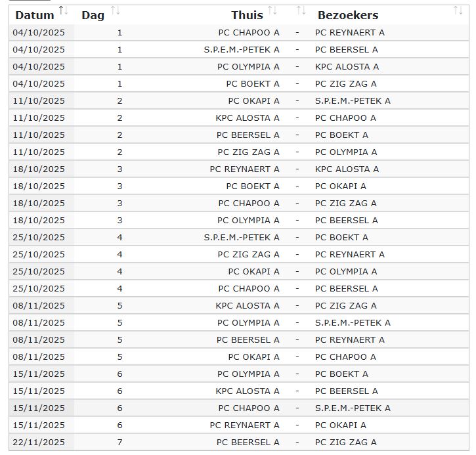Click sort arrows next to Dag header
Viewport: 476px width, 455px height.
coord(116,11)
